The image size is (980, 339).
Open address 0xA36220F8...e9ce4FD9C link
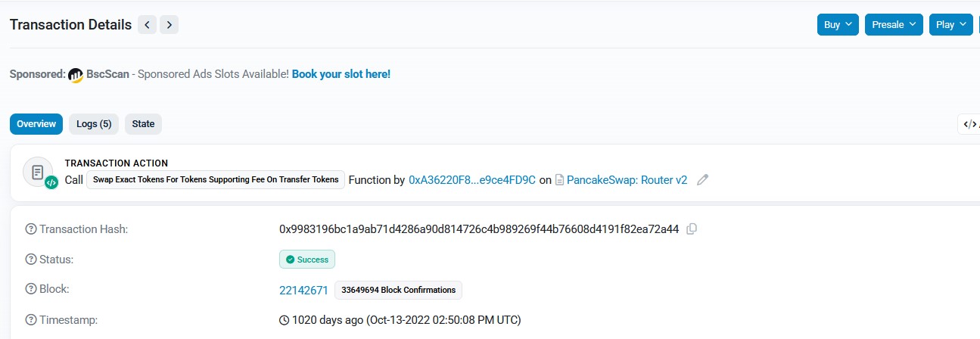click(472, 180)
